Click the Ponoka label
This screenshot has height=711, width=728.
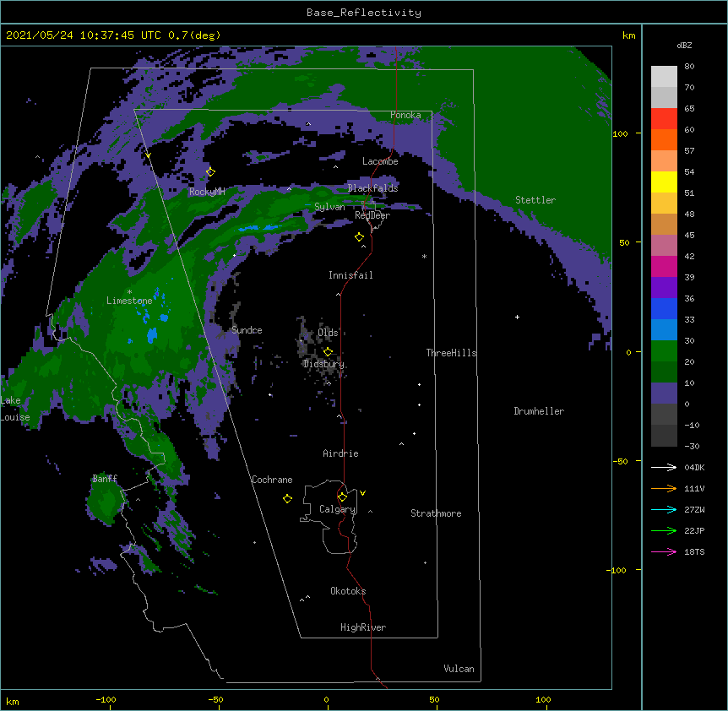pos(405,115)
